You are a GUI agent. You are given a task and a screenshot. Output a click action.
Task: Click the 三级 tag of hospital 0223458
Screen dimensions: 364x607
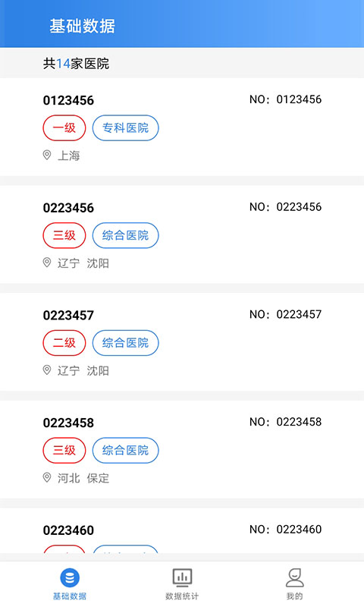(64, 450)
